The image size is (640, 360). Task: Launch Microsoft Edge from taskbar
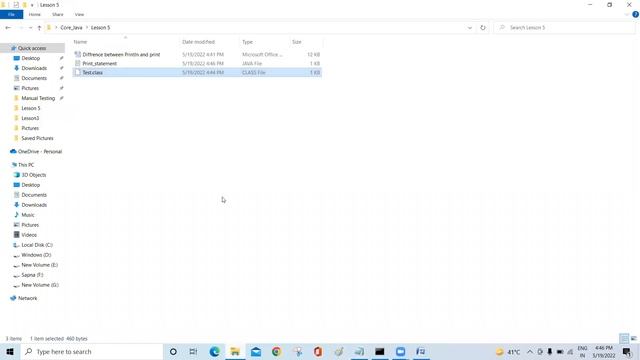point(214,351)
